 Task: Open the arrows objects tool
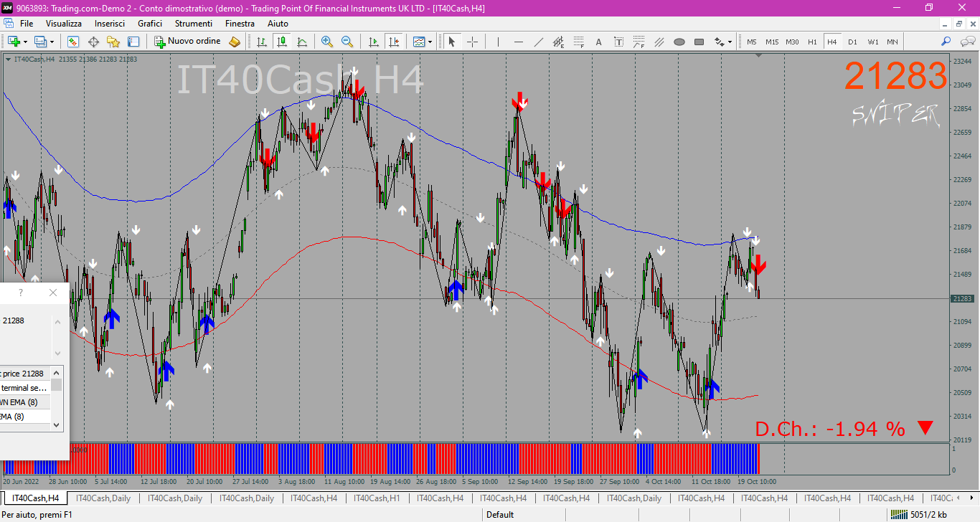point(719,42)
